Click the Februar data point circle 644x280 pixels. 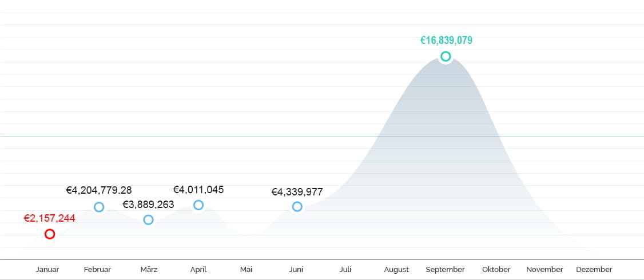(99, 207)
